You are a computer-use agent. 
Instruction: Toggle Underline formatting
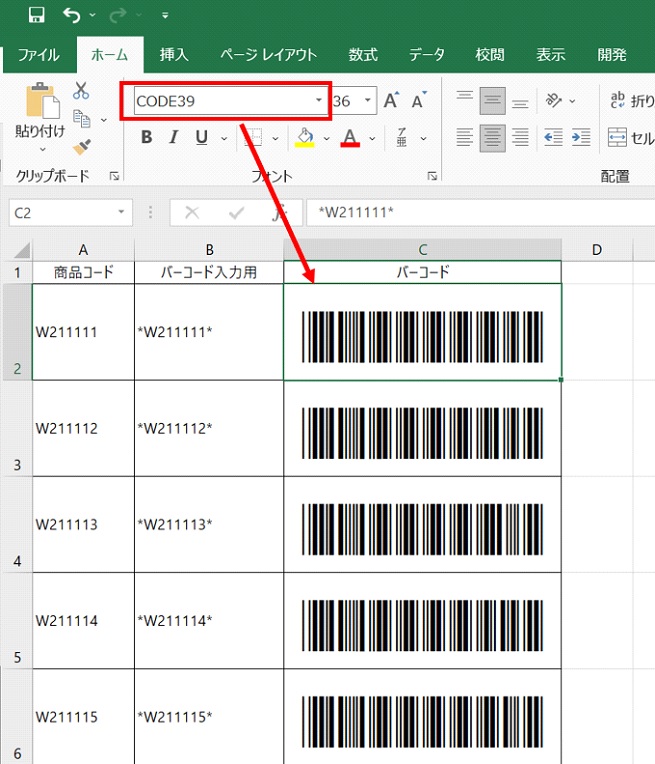click(202, 138)
